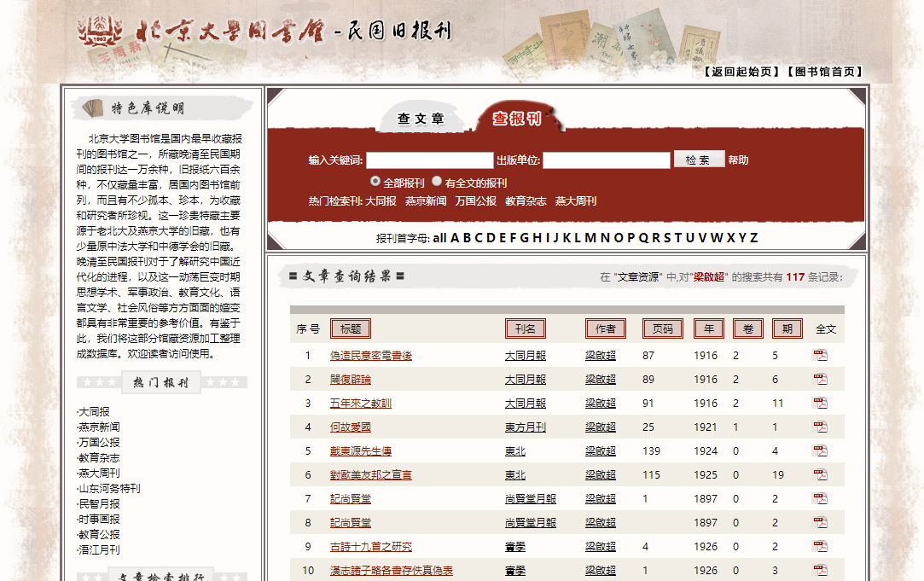The width and height of the screenshot is (924, 581).
Task: Select hot journal 教育杂志 in search panel
Action: 526,201
